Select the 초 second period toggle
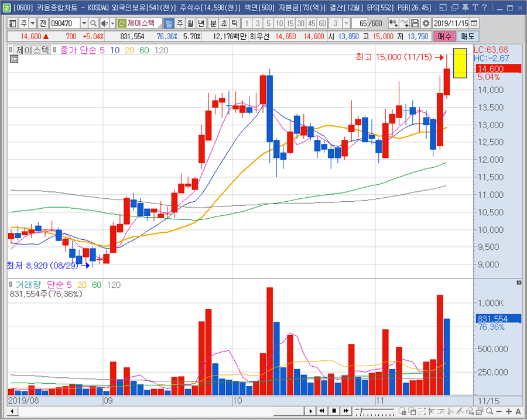 point(224,23)
